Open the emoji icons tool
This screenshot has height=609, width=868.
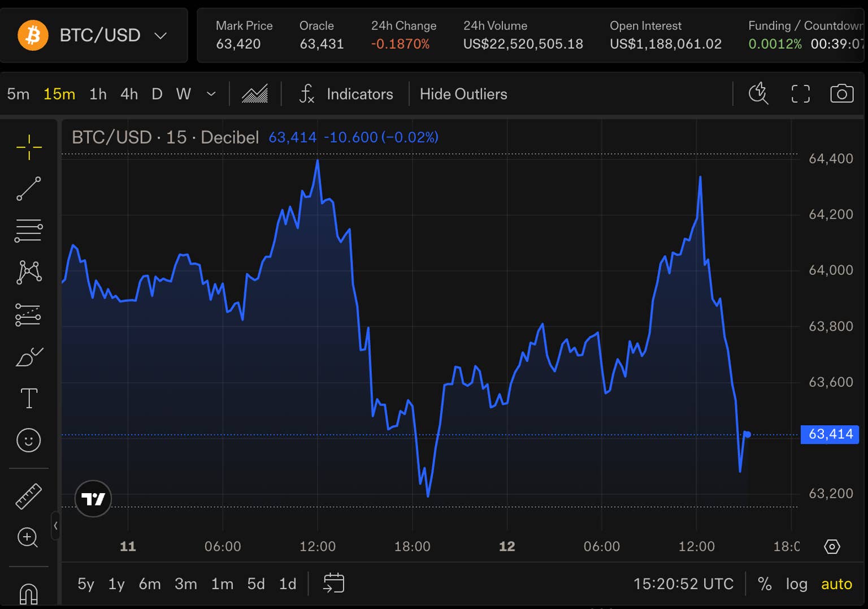(x=29, y=440)
